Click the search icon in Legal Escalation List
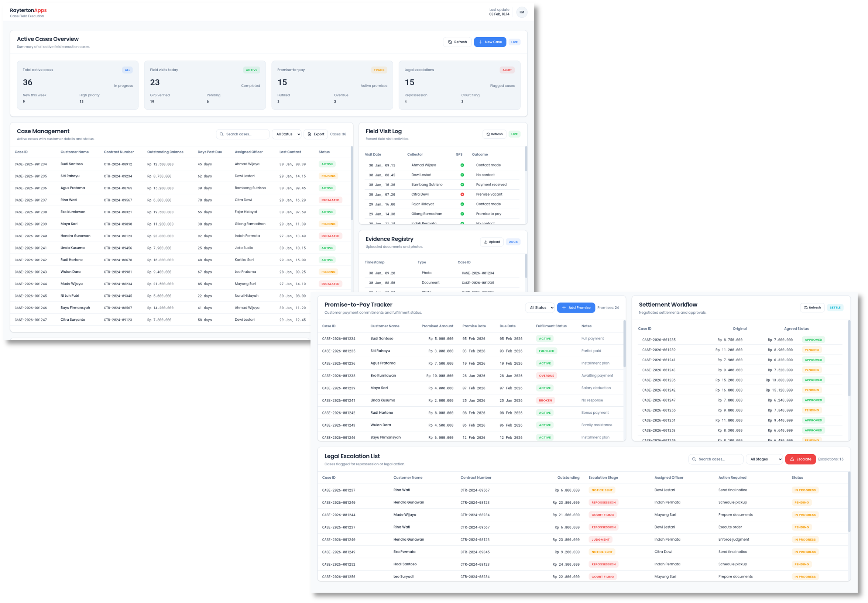868x603 pixels. click(x=694, y=459)
